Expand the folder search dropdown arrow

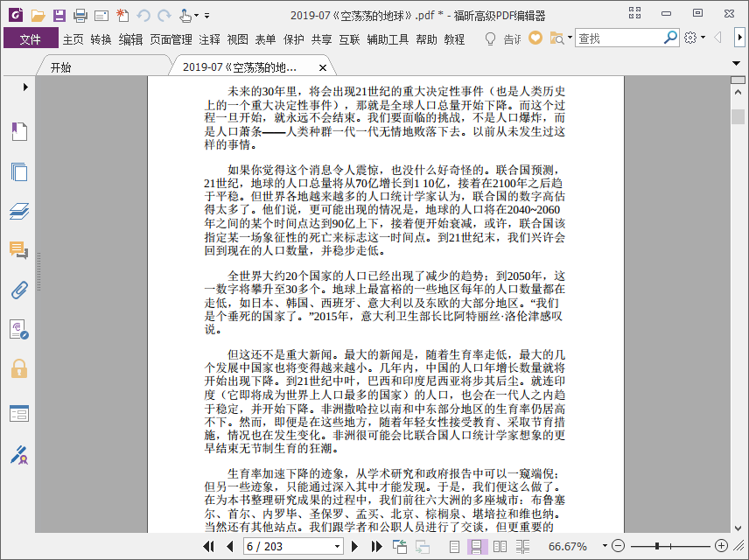coord(570,38)
